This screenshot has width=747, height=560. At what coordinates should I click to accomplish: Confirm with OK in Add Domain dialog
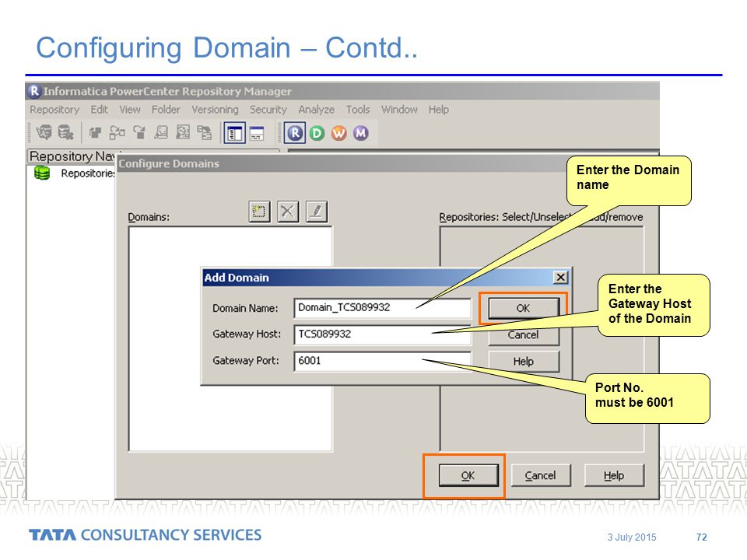(523, 308)
